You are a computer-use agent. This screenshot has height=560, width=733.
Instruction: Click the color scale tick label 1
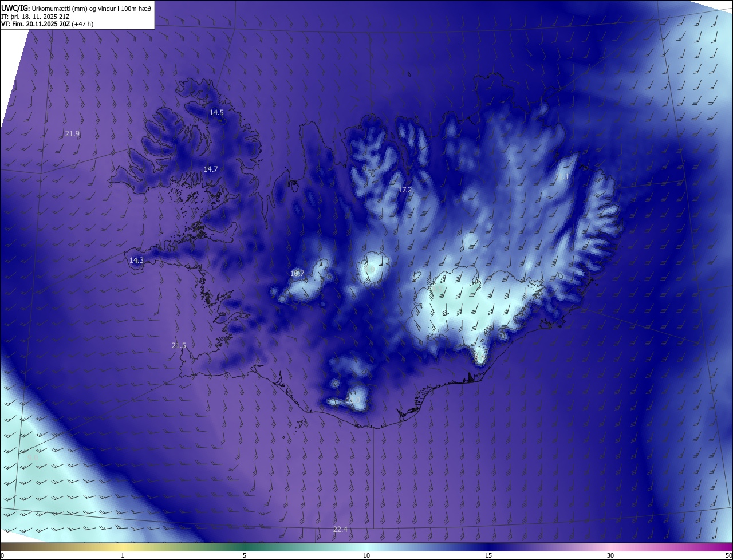click(x=123, y=555)
